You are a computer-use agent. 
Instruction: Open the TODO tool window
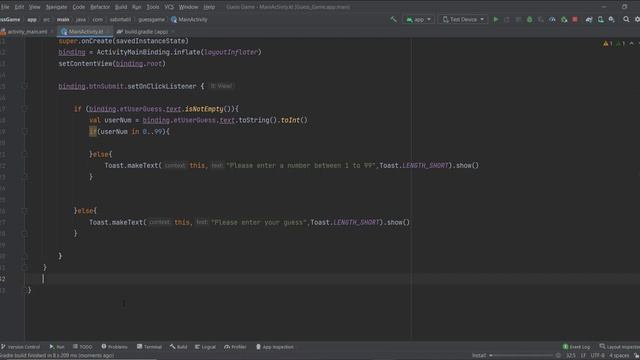[82, 347]
